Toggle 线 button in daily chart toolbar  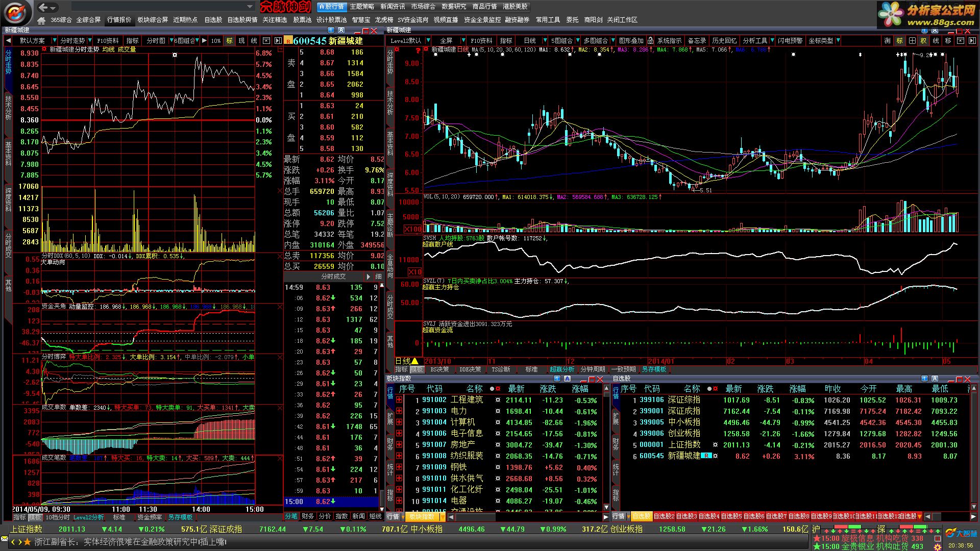click(936, 41)
